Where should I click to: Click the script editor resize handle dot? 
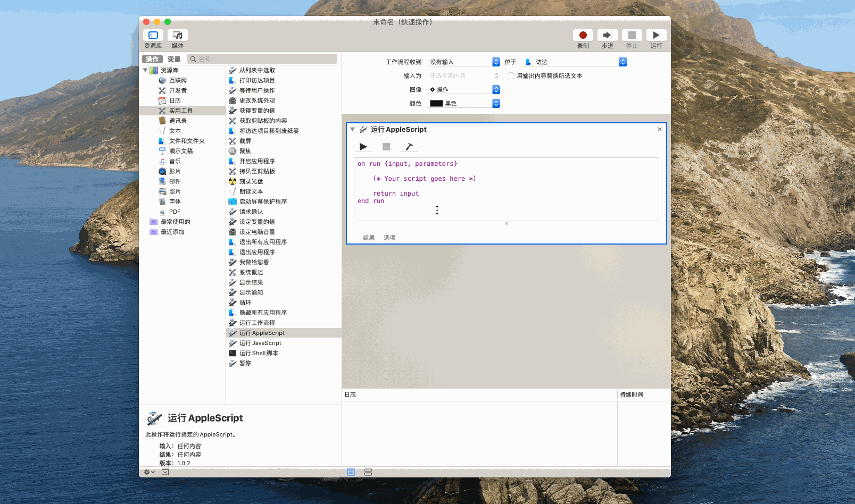pos(507,223)
